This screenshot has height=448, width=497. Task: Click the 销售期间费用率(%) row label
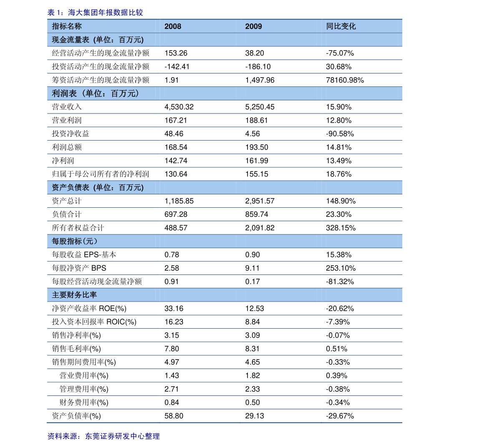[84, 362]
